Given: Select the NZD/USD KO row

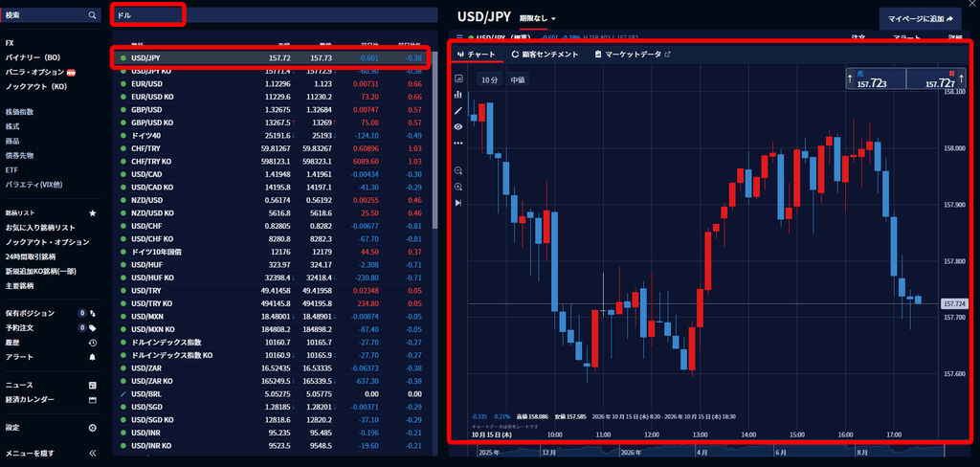Looking at the screenshot, I should coord(272,213).
